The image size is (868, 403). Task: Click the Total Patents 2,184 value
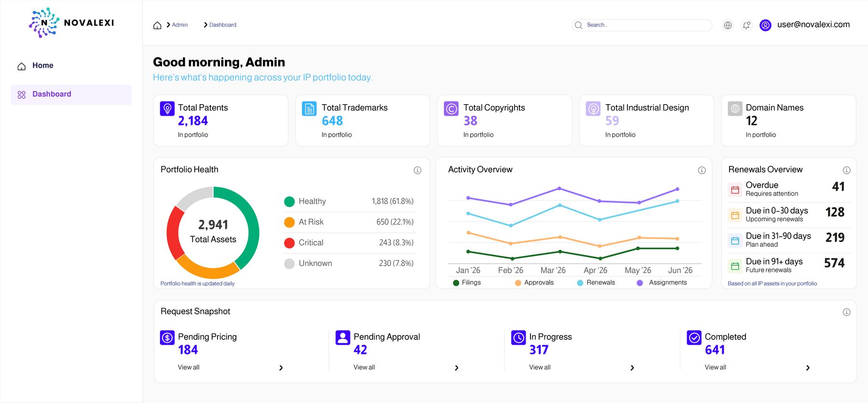click(x=193, y=121)
